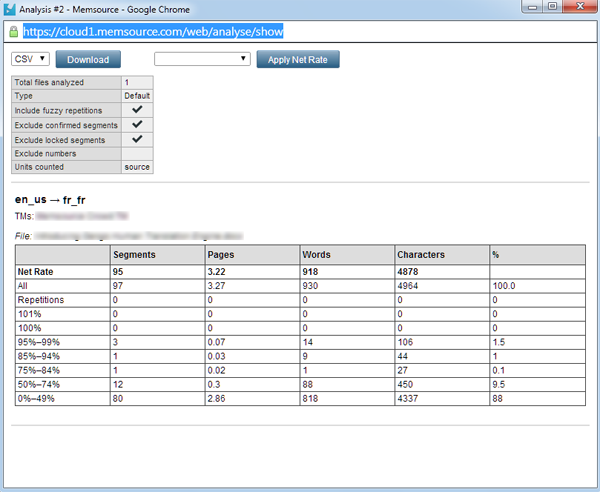
Task: Click the 0%–49% characters value 4337
Action: (408, 399)
